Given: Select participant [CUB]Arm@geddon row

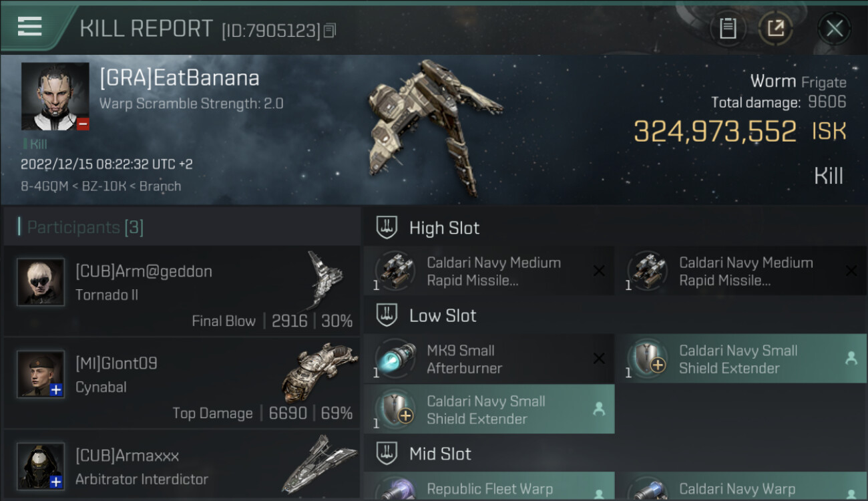Looking at the screenshot, I should [x=182, y=291].
